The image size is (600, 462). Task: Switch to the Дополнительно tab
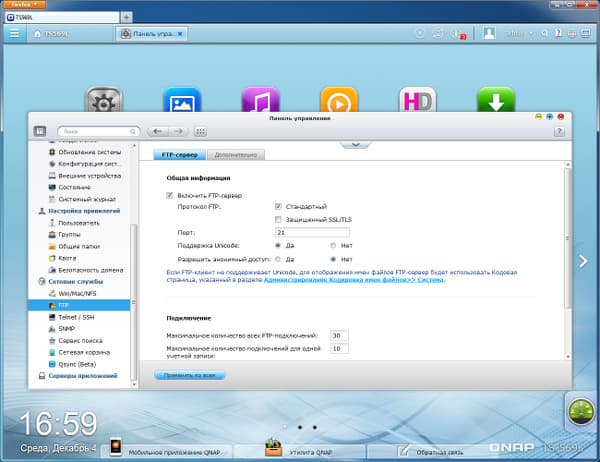pyautogui.click(x=236, y=155)
